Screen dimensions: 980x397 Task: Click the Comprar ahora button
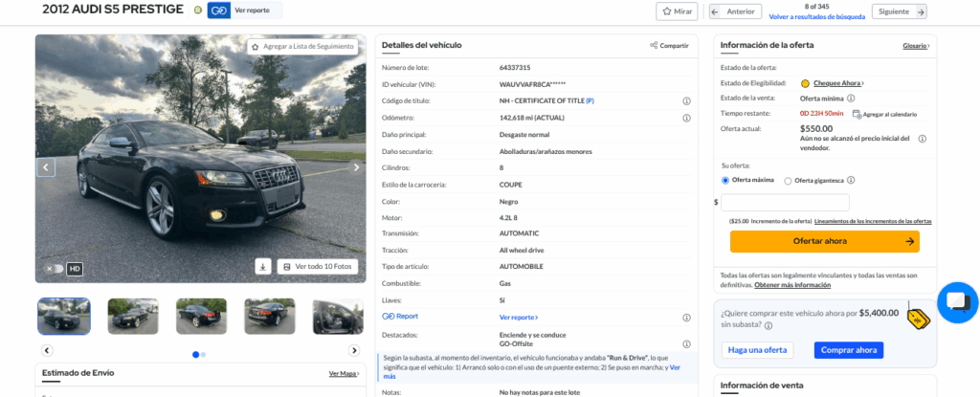click(x=849, y=350)
